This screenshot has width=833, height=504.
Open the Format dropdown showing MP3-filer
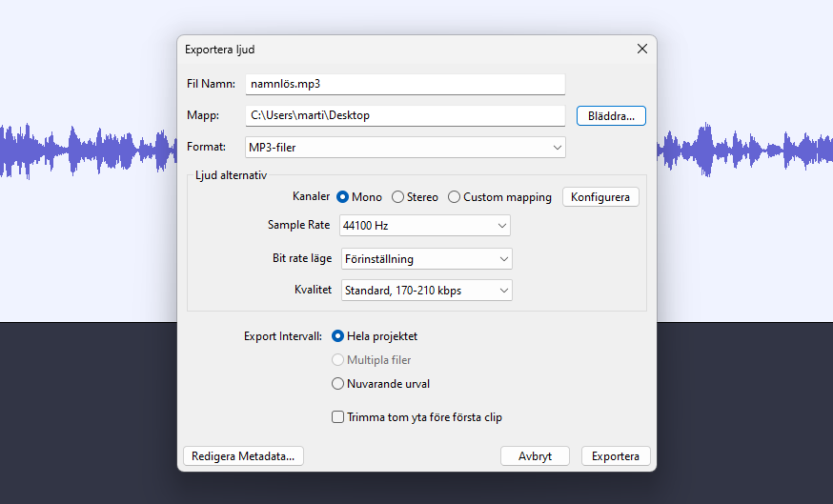point(405,147)
